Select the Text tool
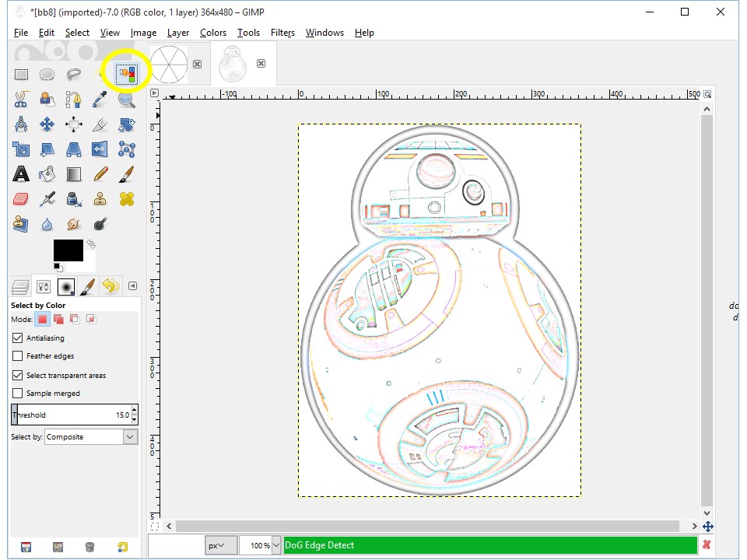Image resolution: width=747 pixels, height=560 pixels. click(21, 174)
